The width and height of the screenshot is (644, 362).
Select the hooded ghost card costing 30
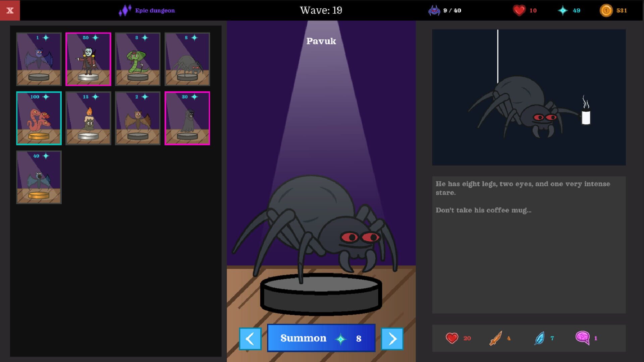(x=187, y=118)
